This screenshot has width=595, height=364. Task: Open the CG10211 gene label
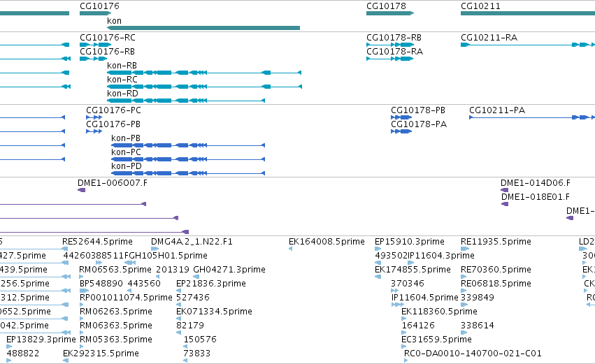click(480, 6)
